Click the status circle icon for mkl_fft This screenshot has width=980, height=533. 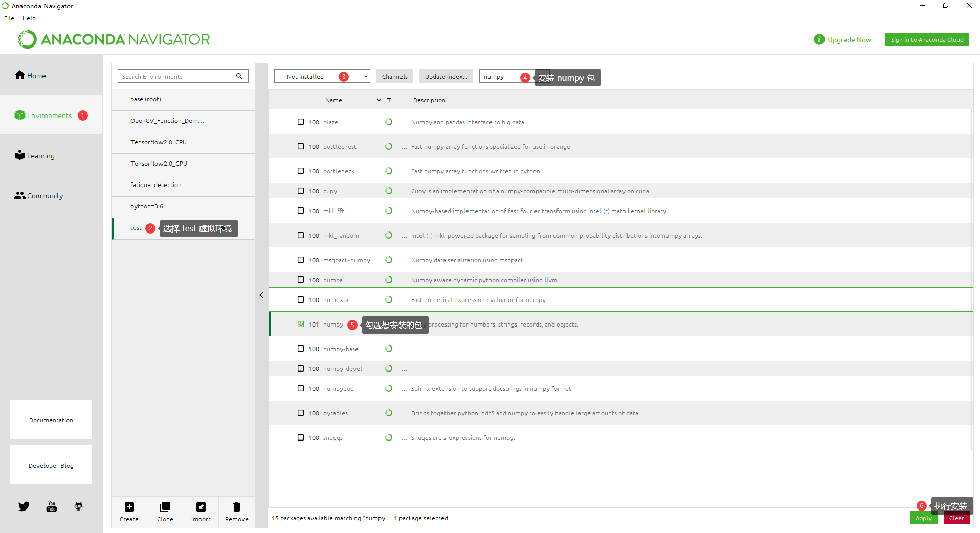(389, 211)
